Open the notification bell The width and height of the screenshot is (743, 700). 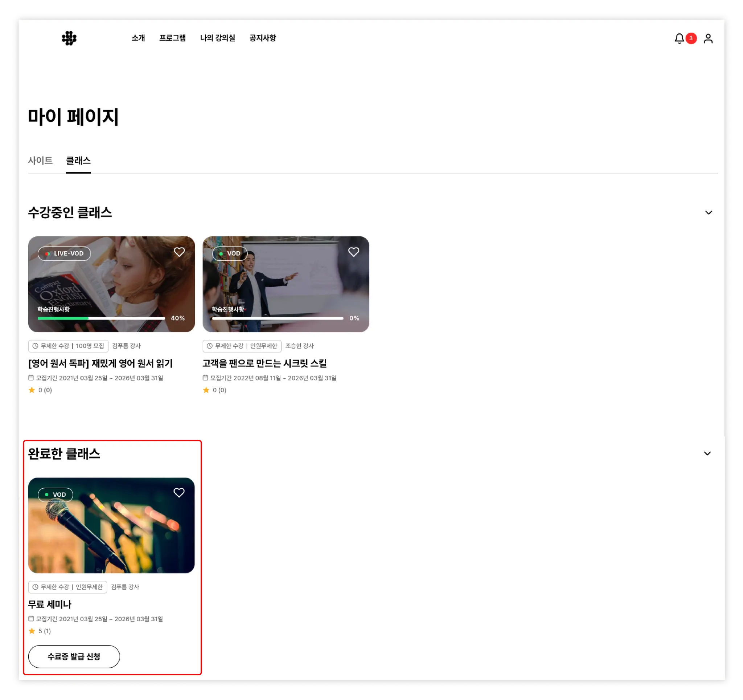point(679,38)
